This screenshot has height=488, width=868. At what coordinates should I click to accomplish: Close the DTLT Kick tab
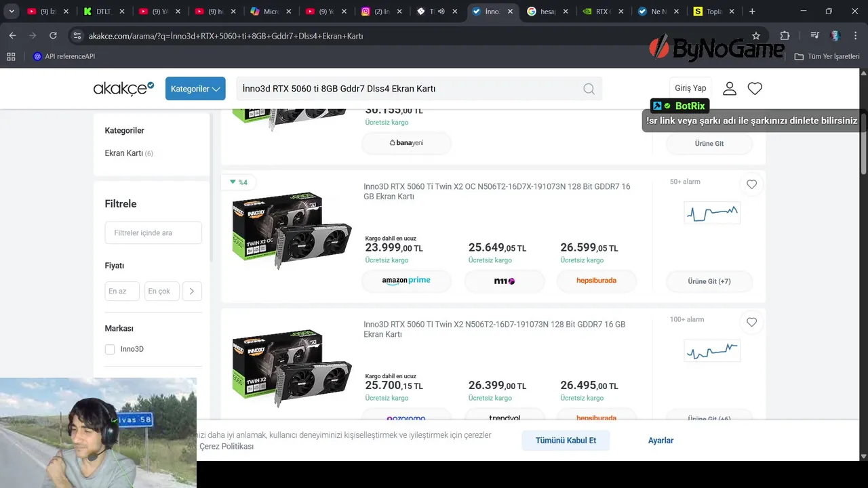point(121,12)
